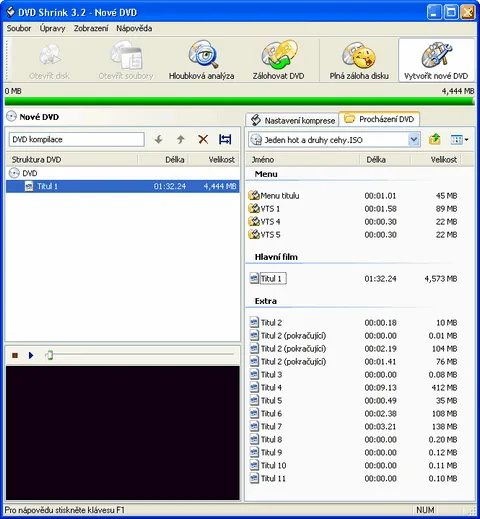Start Zálohovat DVD backup
Image resolution: width=480 pixels, height=519 pixels.
point(278,61)
